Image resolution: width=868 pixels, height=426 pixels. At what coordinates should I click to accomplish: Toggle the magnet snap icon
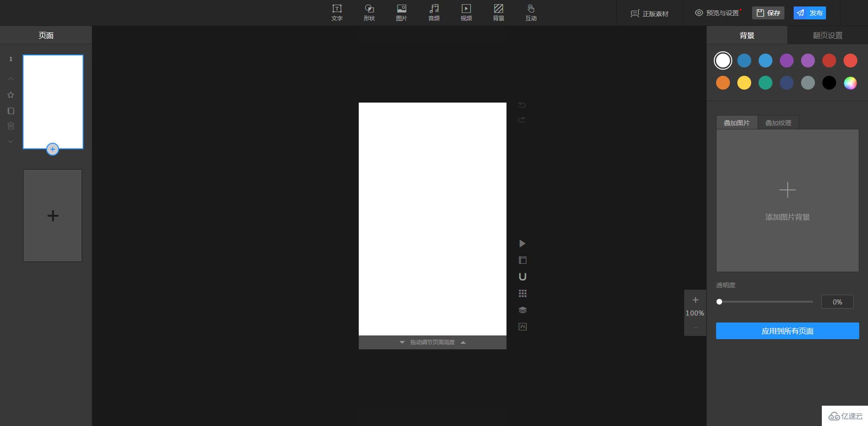(x=523, y=277)
